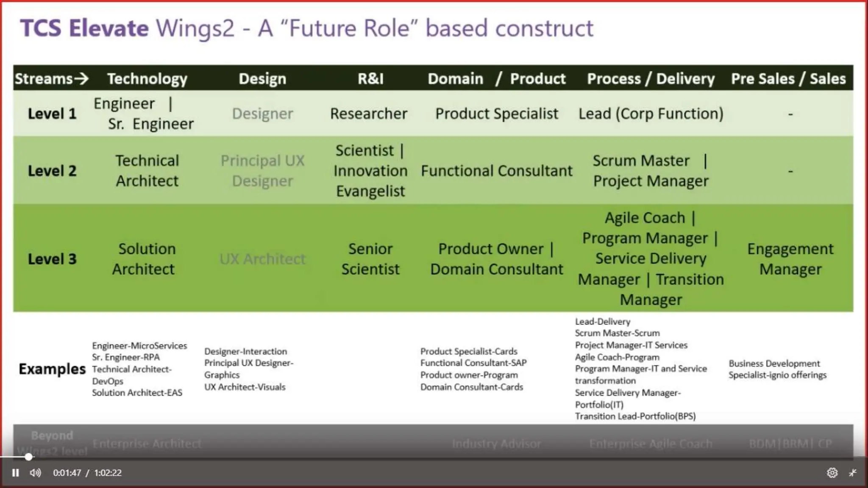
Task: Click the faded Enterprise Architect text
Action: [147, 444]
